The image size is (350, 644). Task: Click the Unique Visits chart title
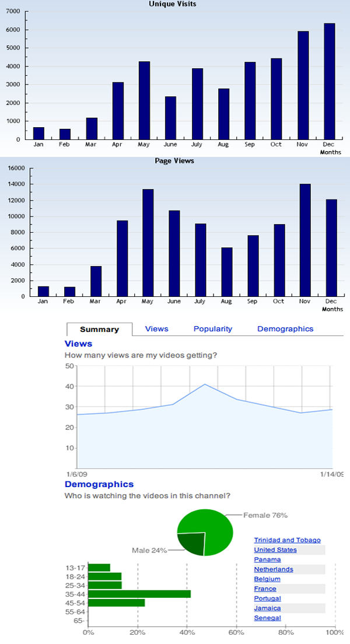point(173,4)
